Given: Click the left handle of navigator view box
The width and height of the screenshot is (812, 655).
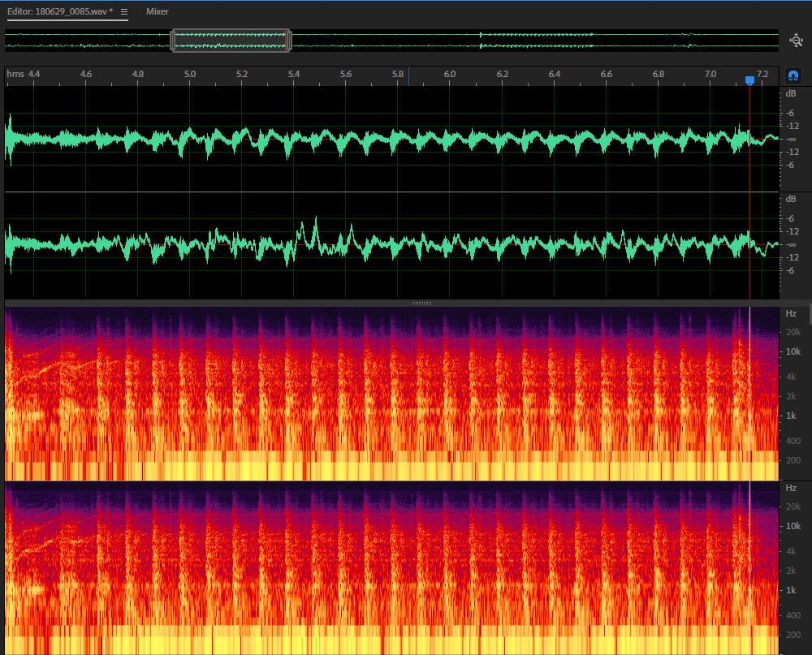Looking at the screenshot, I should pyautogui.click(x=173, y=41).
